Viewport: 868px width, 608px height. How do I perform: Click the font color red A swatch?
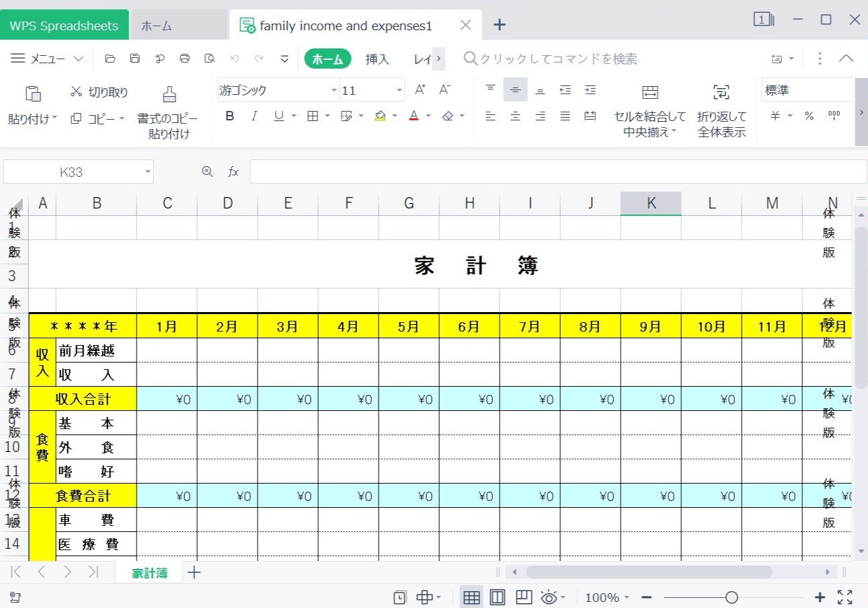pyautogui.click(x=413, y=116)
